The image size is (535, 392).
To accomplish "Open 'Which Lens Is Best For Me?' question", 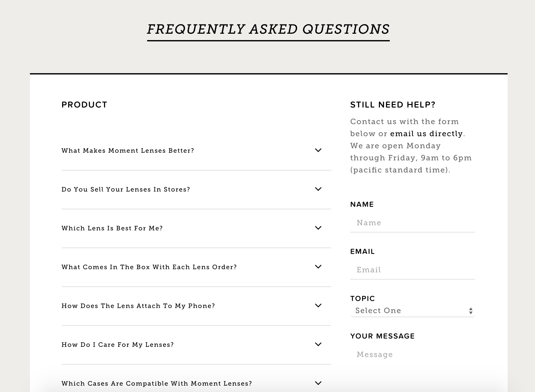I will pos(112,228).
